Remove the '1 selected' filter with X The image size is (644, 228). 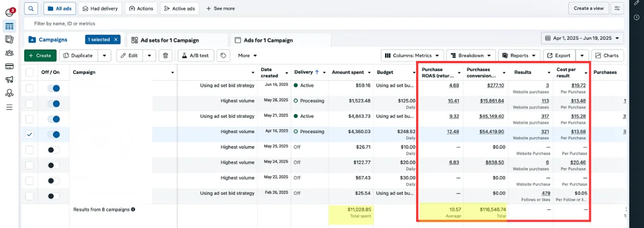[x=116, y=40]
